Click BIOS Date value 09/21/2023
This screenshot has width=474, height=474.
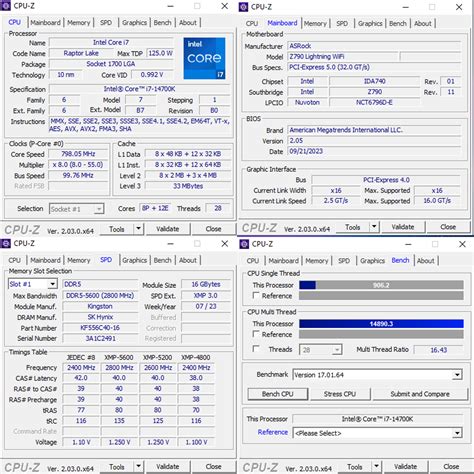[x=374, y=151]
